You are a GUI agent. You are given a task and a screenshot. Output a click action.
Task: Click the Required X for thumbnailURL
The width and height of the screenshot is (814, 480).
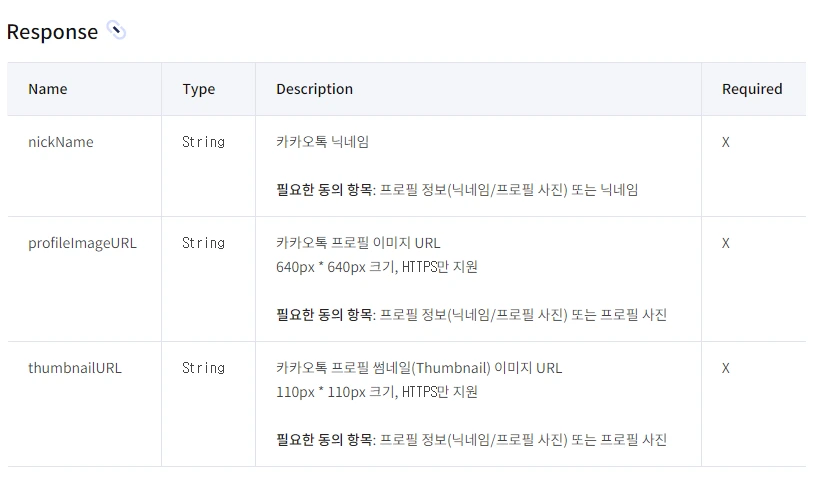[726, 368]
